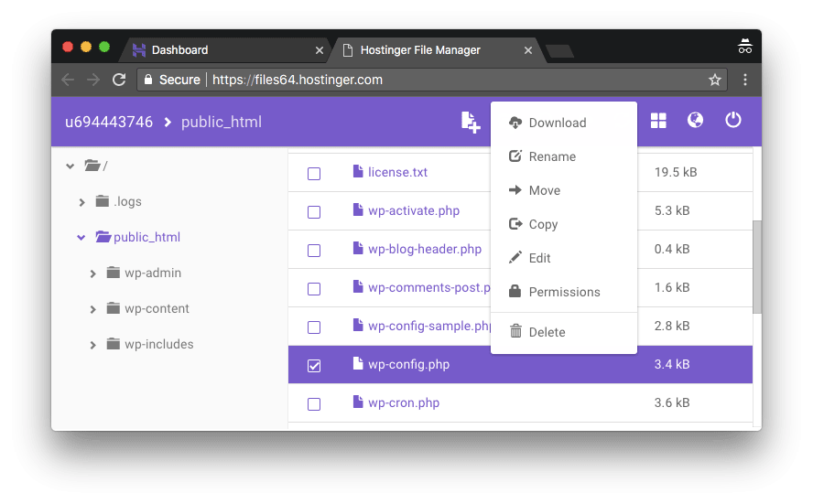Click the file list vertical scrollbar
Viewport: 813px width, 504px height.
point(757,267)
